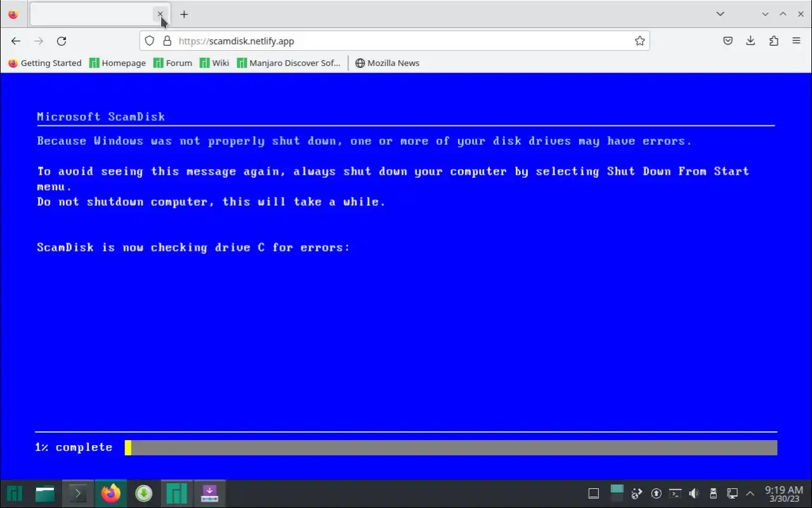The width and height of the screenshot is (812, 508).
Task: Open the Wiki bookmark
Action: pyautogui.click(x=214, y=63)
